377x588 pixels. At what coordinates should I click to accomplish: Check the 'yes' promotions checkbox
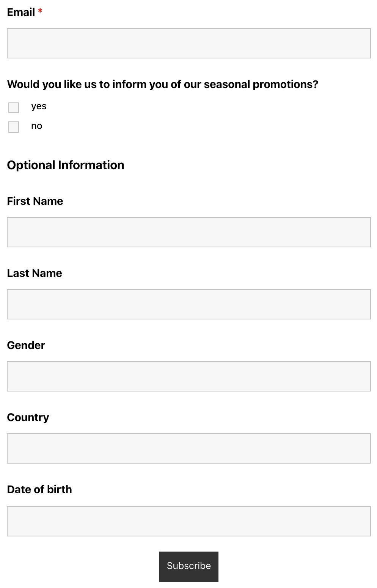14,108
